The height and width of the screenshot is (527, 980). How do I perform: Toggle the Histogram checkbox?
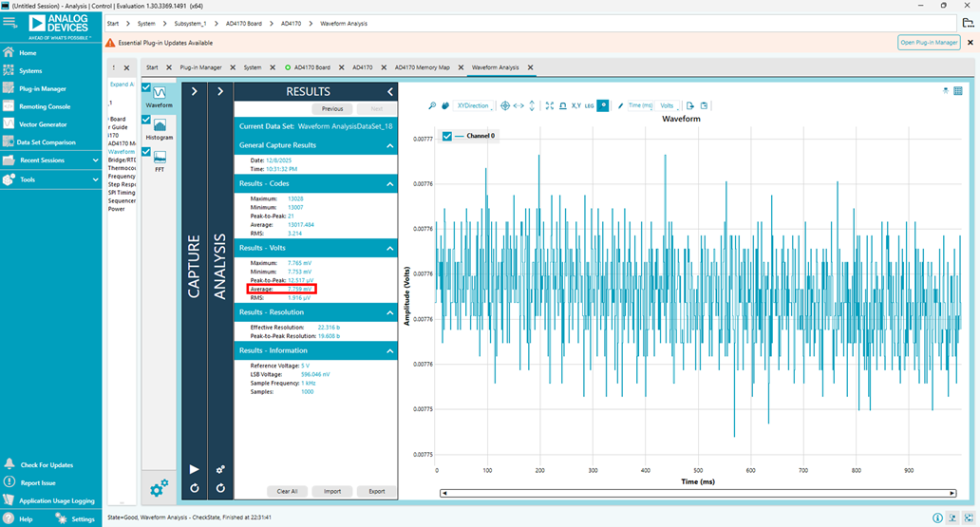146,120
